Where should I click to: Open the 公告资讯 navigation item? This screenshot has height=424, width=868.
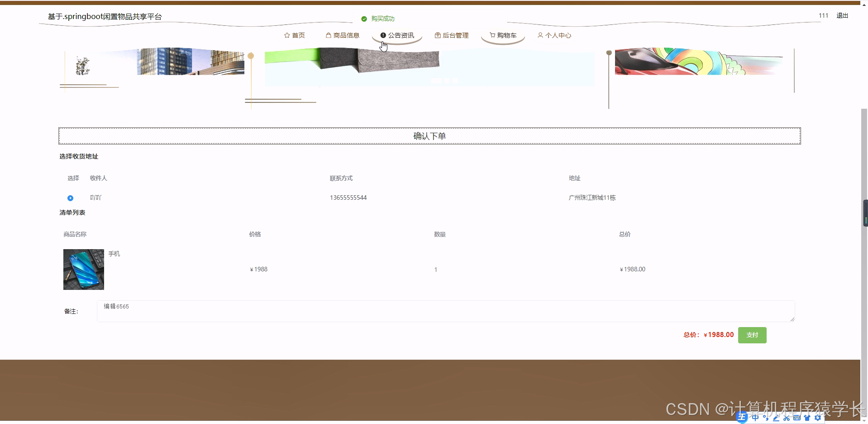[x=401, y=35]
